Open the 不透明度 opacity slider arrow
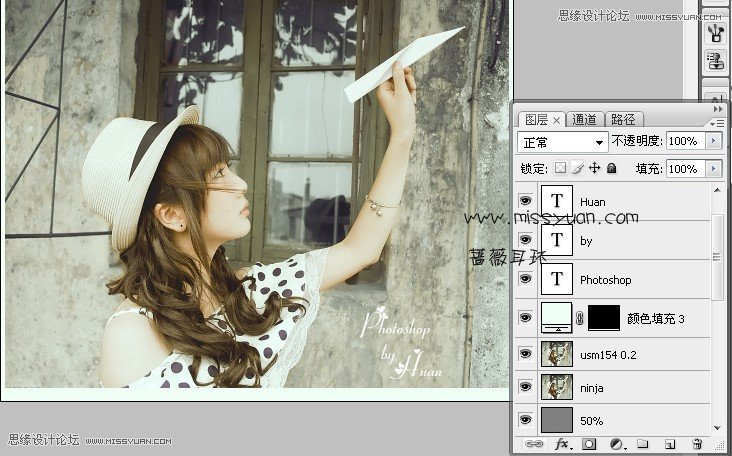The image size is (732, 456). [713, 140]
